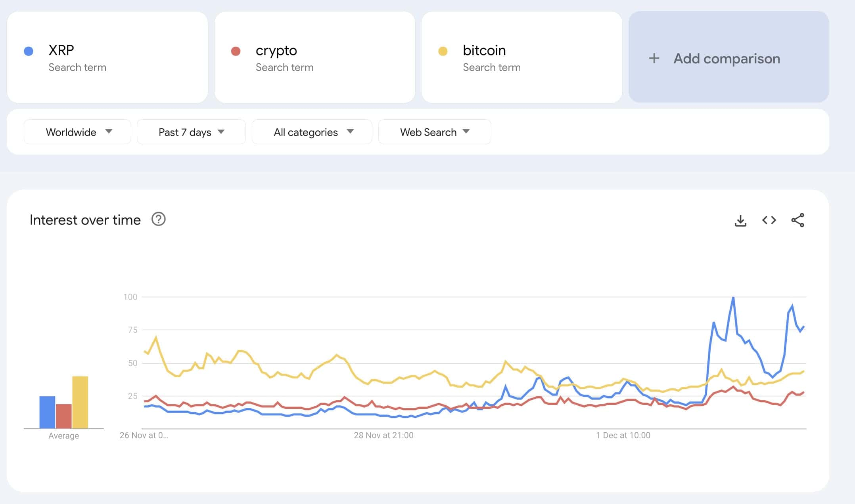Expand the All categories filter dropdown
The image size is (855, 504).
[312, 132]
